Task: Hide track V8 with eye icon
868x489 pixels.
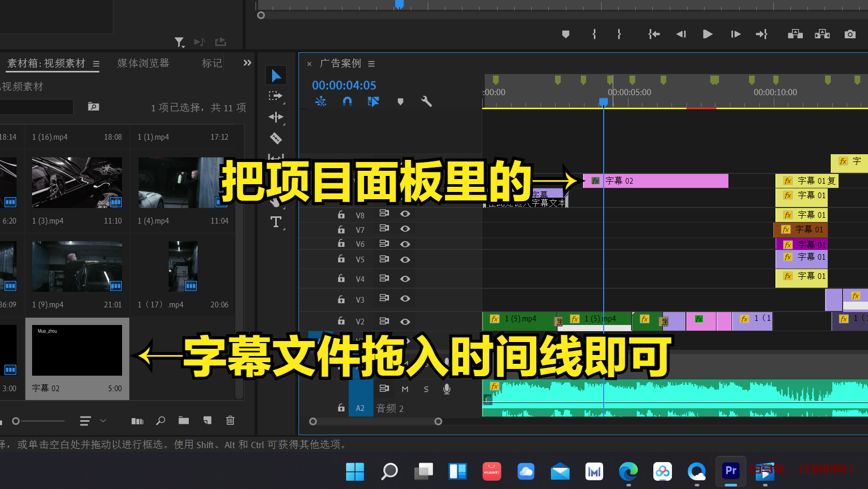Action: pos(405,214)
